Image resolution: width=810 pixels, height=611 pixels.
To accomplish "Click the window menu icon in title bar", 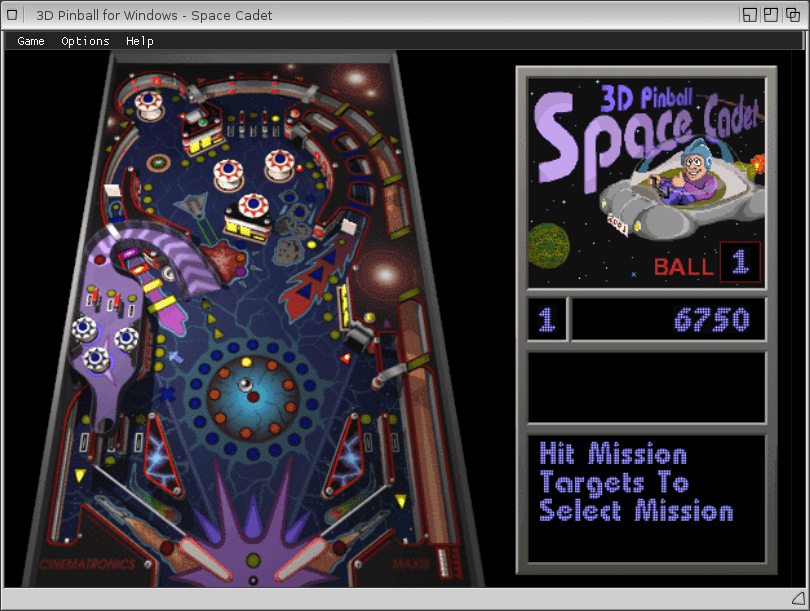I will point(14,15).
